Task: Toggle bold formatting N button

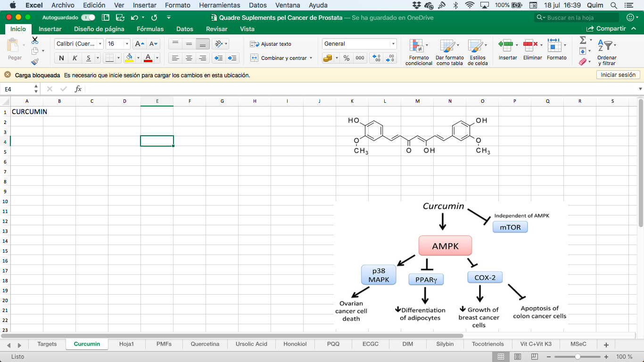Action: pyautogui.click(x=61, y=58)
